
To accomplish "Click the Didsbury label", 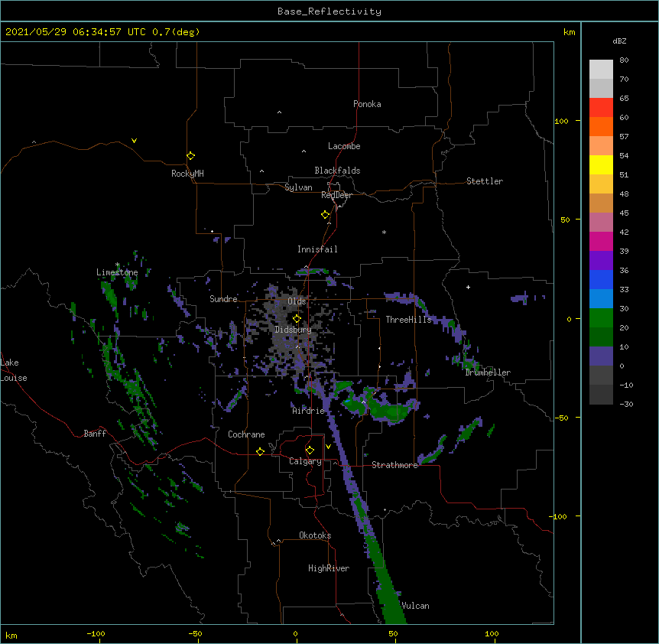I will tap(294, 330).
